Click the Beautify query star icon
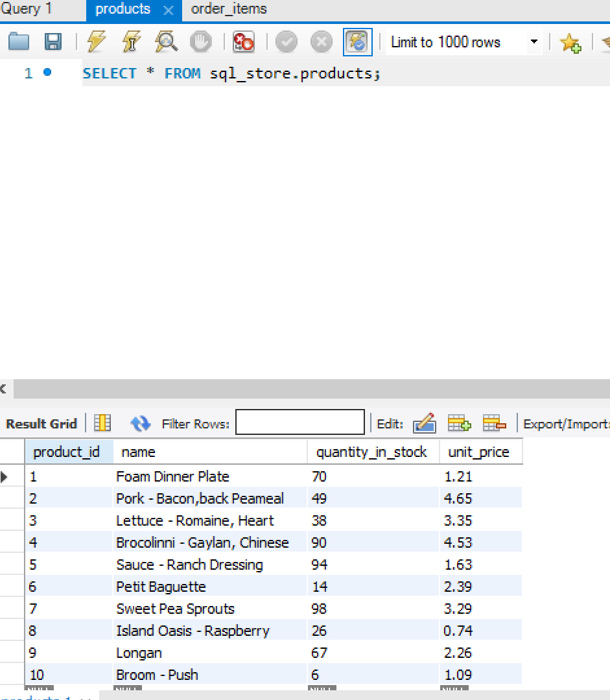 pyautogui.click(x=570, y=43)
